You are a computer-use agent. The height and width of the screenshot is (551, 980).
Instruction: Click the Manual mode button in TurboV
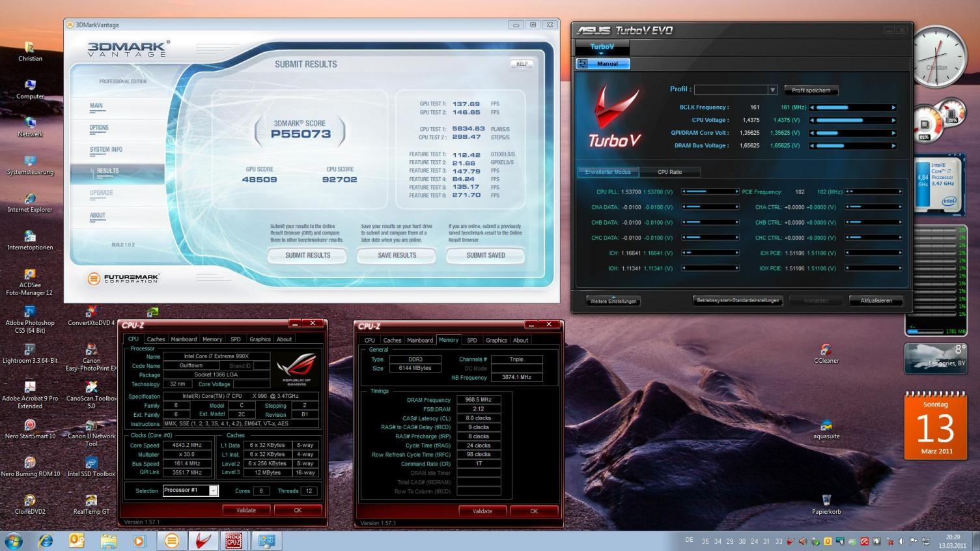(602, 64)
